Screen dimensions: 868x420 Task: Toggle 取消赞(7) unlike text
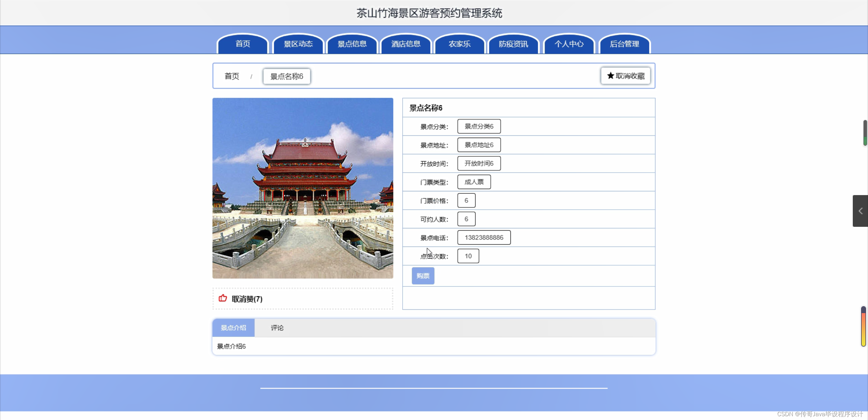pos(247,299)
